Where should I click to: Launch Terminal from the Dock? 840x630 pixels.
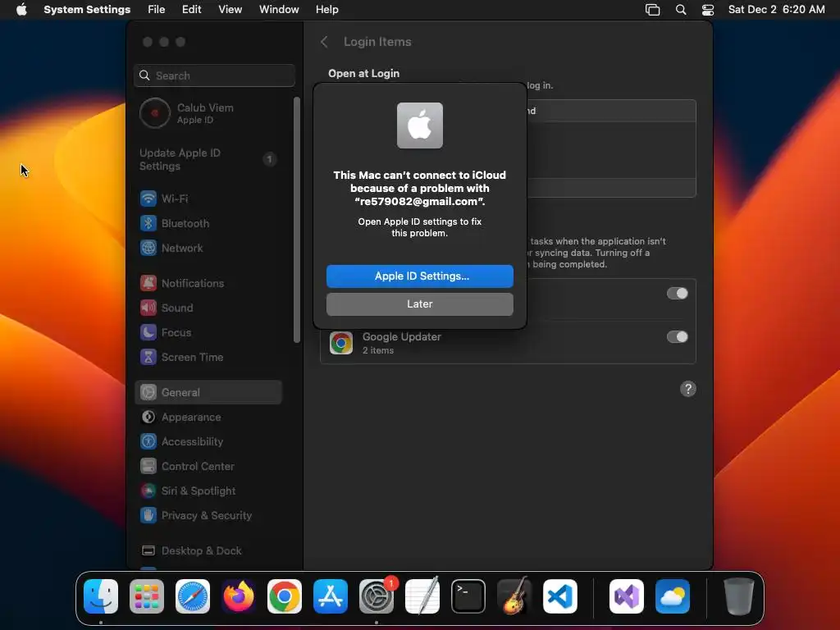pyautogui.click(x=468, y=596)
